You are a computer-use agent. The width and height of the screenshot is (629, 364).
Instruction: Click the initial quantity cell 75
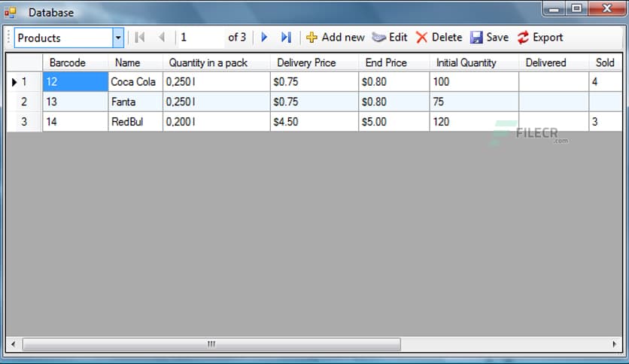coord(474,102)
